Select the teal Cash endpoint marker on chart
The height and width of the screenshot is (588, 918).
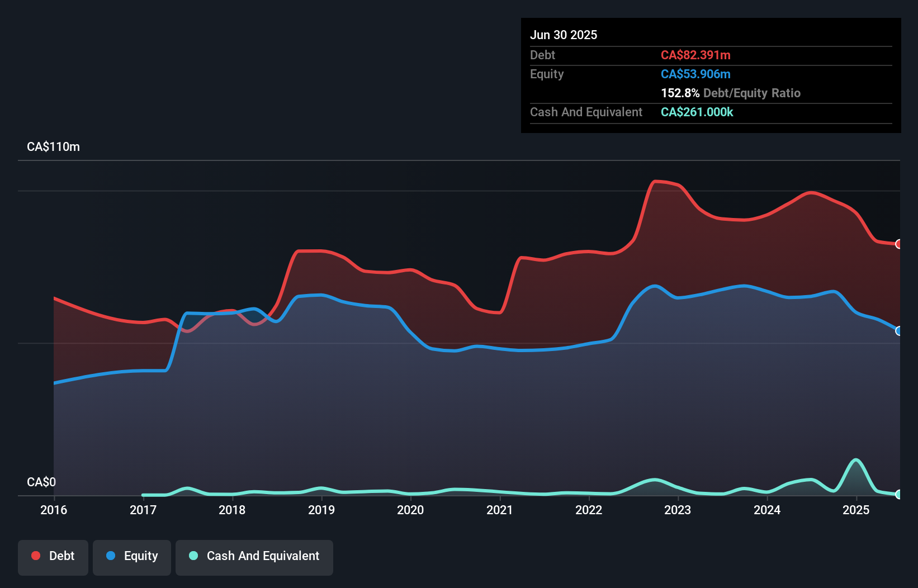click(899, 494)
